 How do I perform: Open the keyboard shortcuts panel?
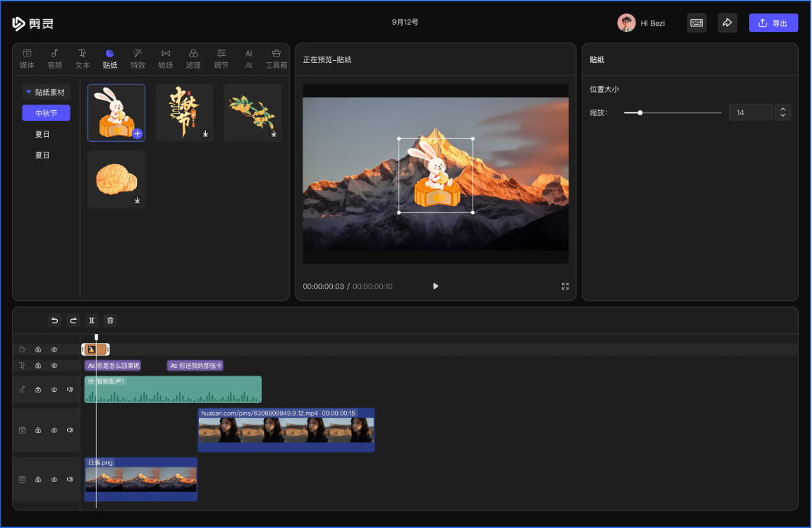696,23
